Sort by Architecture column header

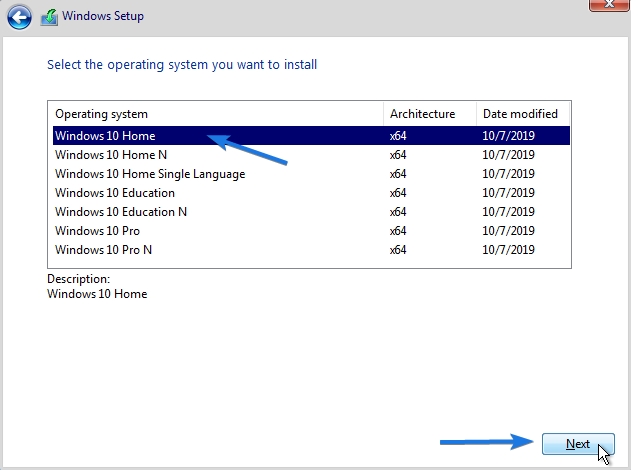pos(429,114)
